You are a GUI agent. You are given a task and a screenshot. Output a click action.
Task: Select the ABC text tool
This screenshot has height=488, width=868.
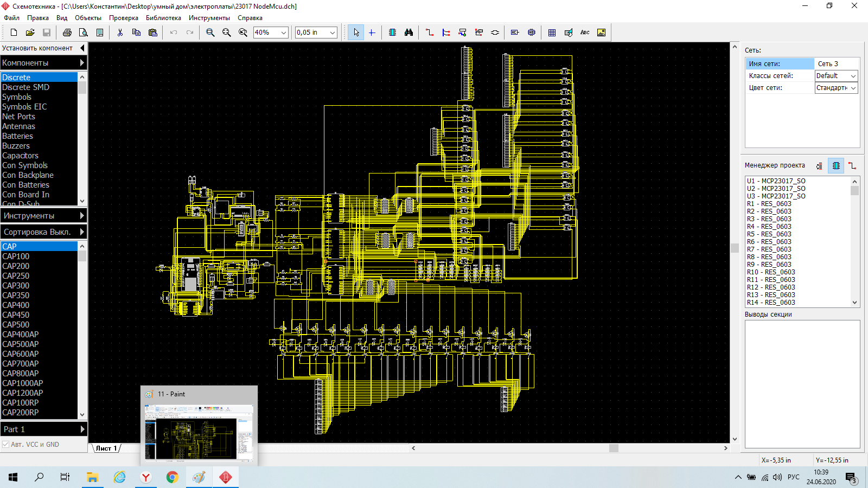(585, 33)
